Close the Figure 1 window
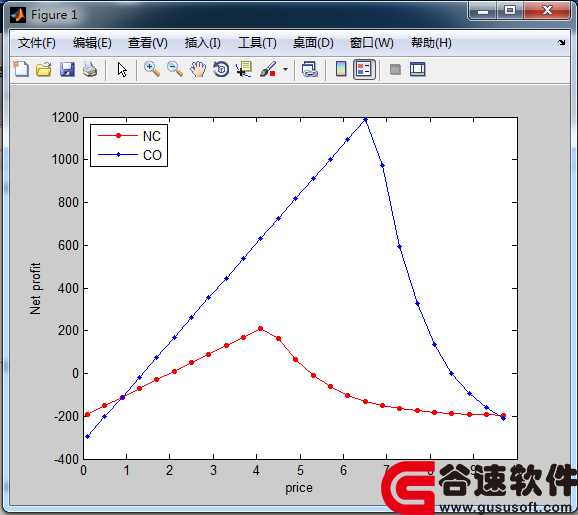Image resolution: width=578 pixels, height=515 pixels. pos(547,11)
